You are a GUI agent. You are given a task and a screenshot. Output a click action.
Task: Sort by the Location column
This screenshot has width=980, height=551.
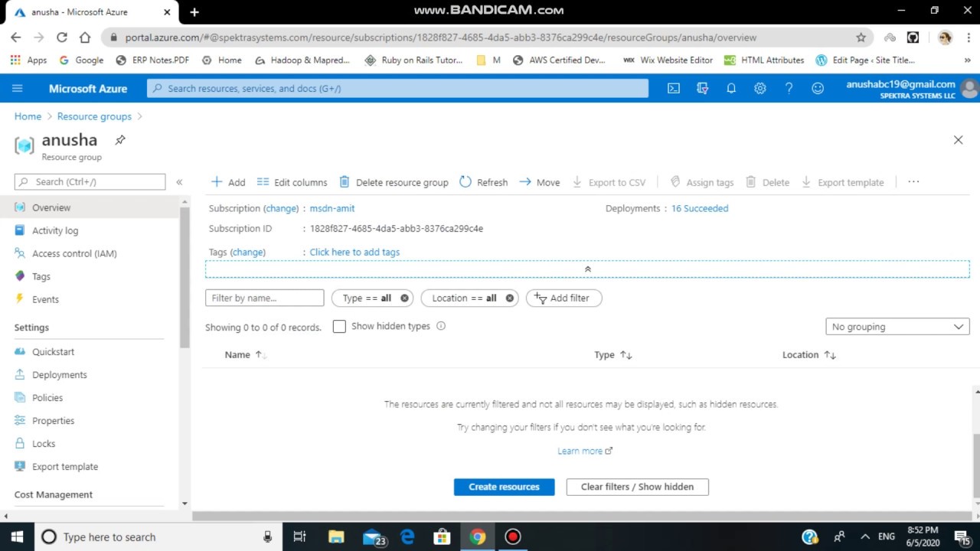tap(809, 355)
